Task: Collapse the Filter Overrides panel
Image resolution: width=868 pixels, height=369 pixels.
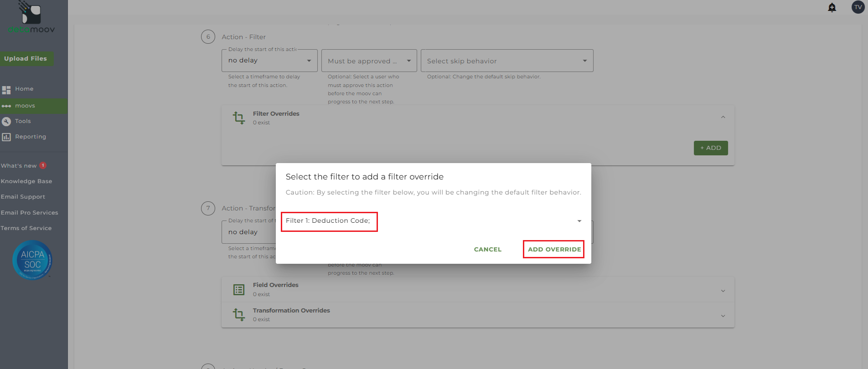Action: (x=723, y=118)
